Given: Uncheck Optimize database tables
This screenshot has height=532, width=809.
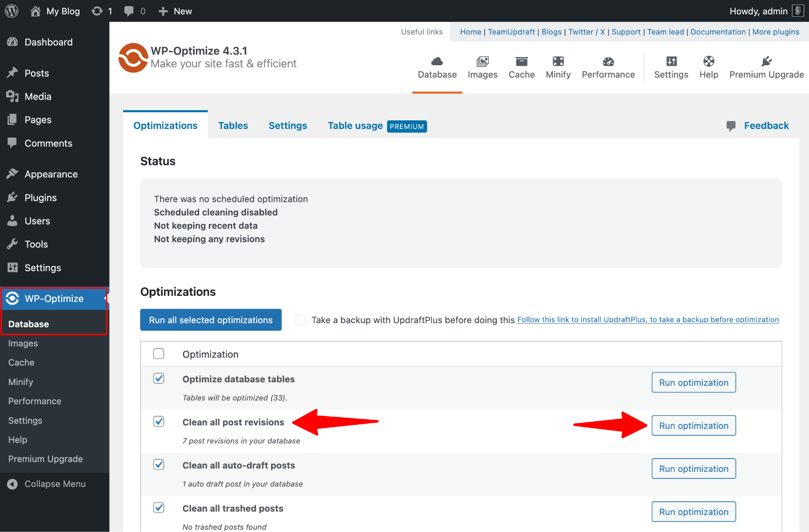Looking at the screenshot, I should point(159,378).
